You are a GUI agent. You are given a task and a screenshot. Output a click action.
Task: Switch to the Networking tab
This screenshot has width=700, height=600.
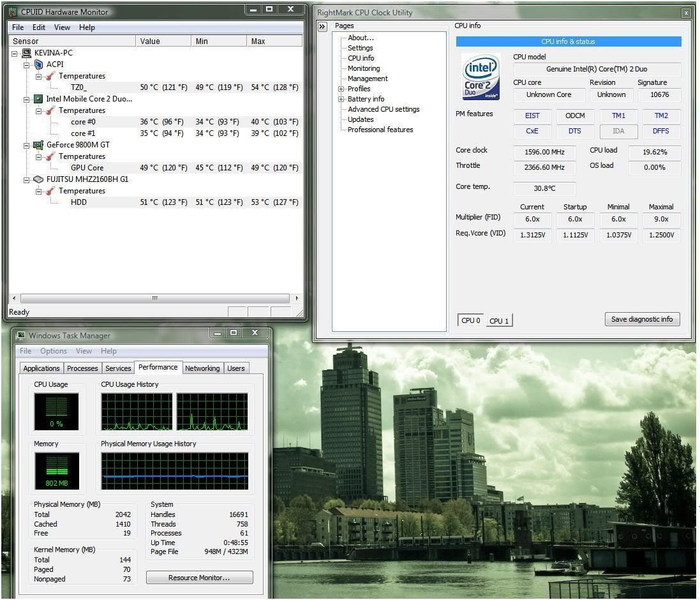[202, 368]
